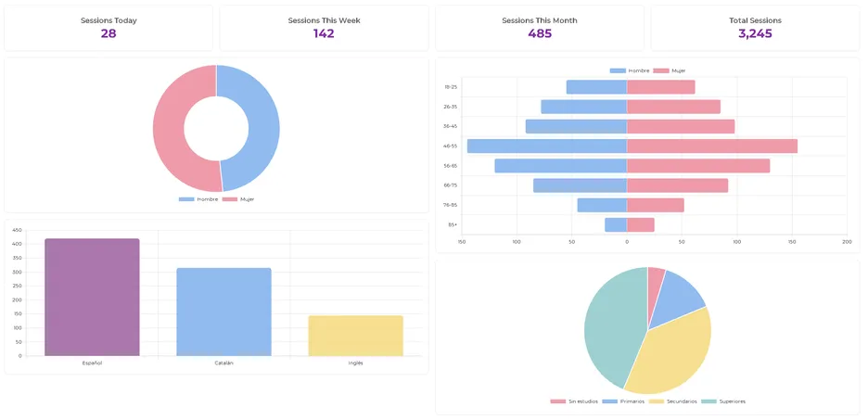Toggle the Secundarios legend entry
Image resolution: width=868 pixels, height=420 pixels.
tap(672, 401)
